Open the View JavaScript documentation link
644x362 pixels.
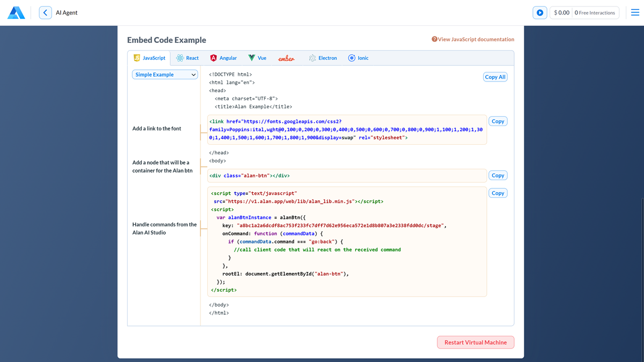click(x=476, y=39)
